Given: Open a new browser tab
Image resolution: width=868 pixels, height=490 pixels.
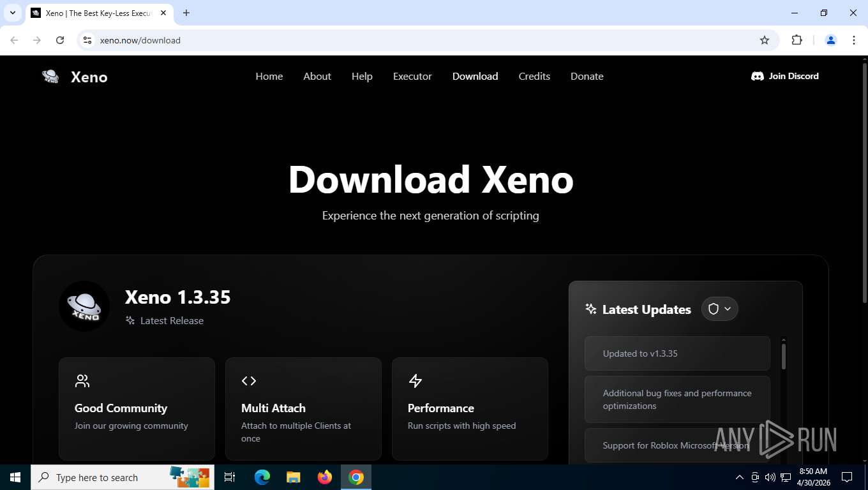Looking at the screenshot, I should pos(186,13).
